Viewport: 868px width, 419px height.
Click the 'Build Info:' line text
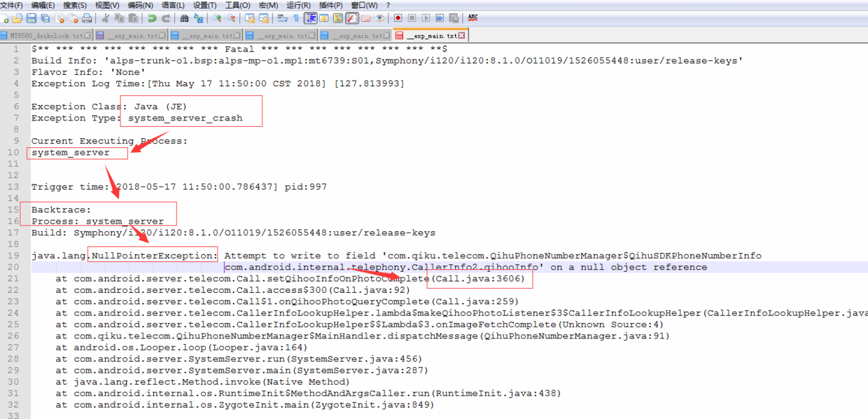[x=387, y=60]
